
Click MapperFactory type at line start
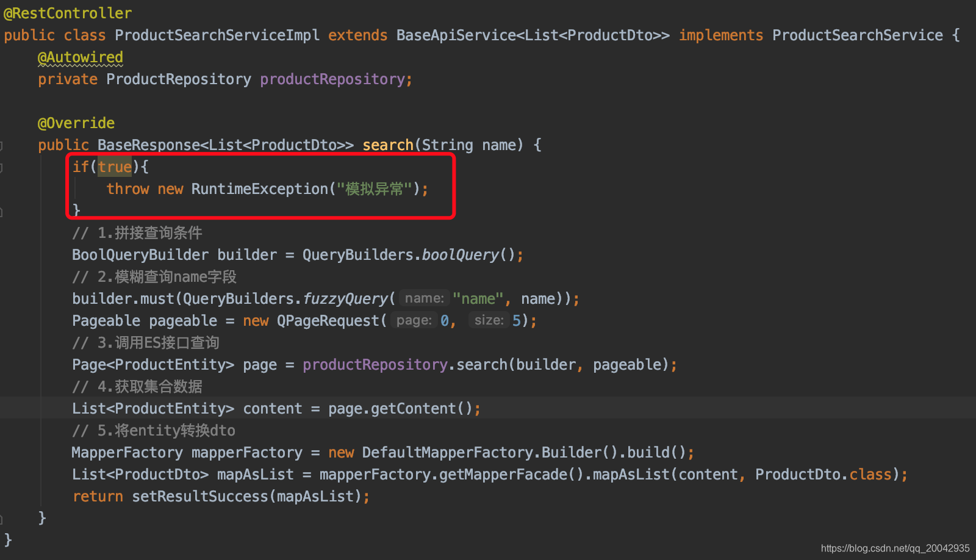coord(127,453)
